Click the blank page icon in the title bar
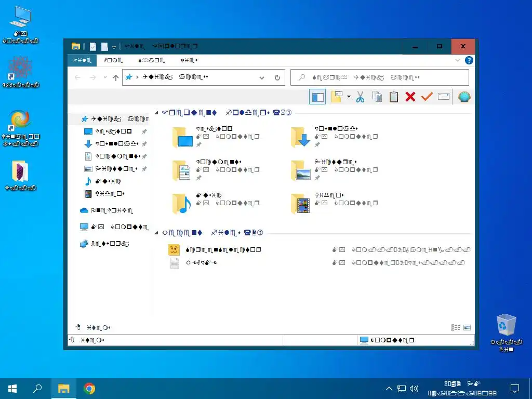The width and height of the screenshot is (532, 399). (104, 46)
